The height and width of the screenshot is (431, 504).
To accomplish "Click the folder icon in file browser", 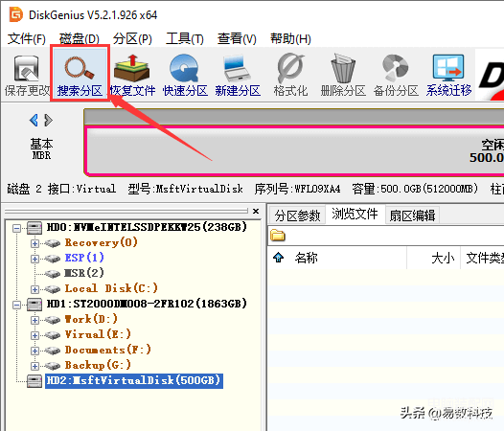I will click(x=278, y=236).
